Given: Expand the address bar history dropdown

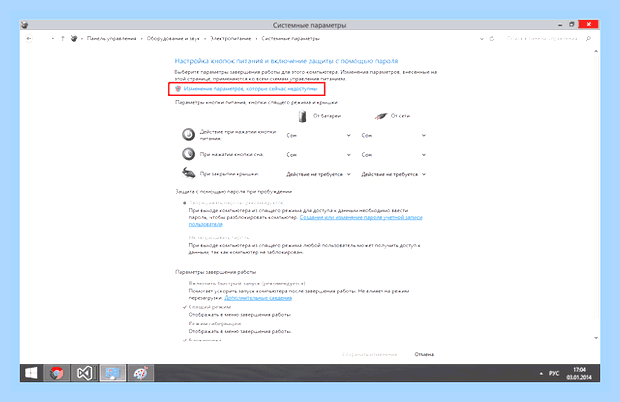Looking at the screenshot, I should 481,39.
